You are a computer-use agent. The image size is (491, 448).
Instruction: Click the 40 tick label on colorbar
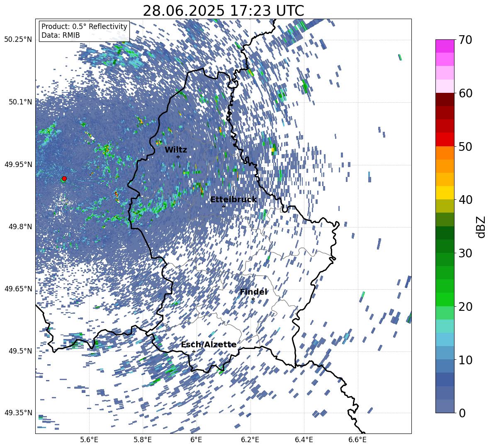tap(465, 200)
